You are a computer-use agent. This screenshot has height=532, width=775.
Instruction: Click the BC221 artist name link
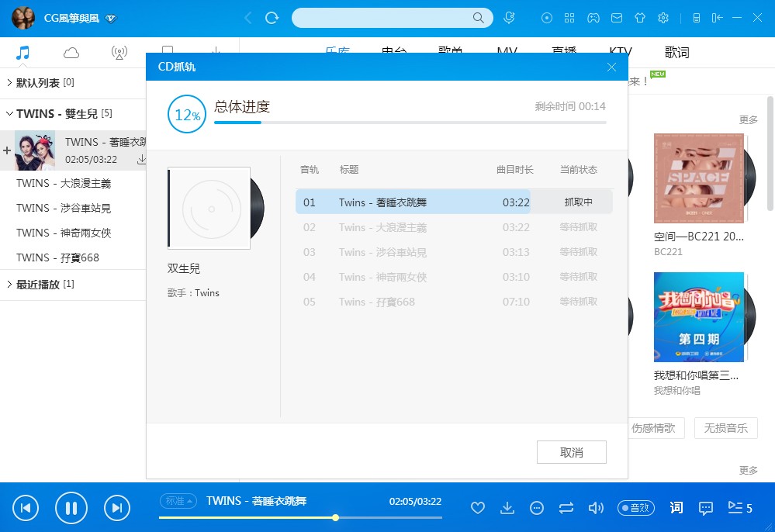click(668, 252)
